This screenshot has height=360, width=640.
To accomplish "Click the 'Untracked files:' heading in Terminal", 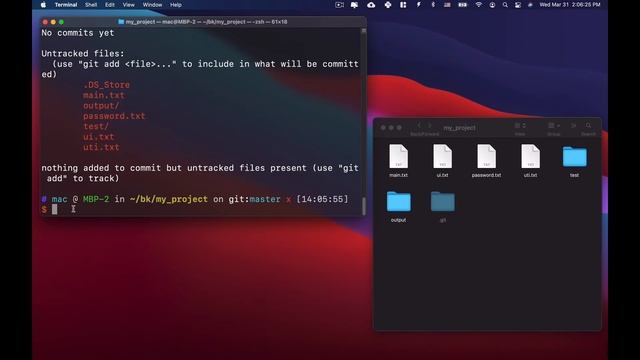I will [83, 53].
